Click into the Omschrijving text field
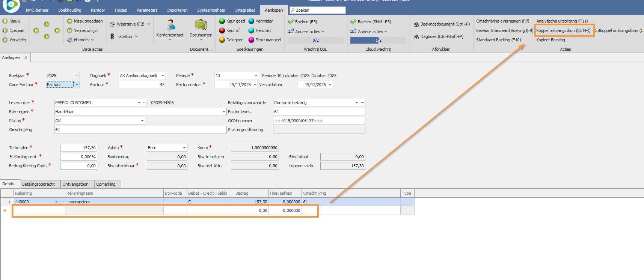 pyautogui.click(x=140, y=130)
